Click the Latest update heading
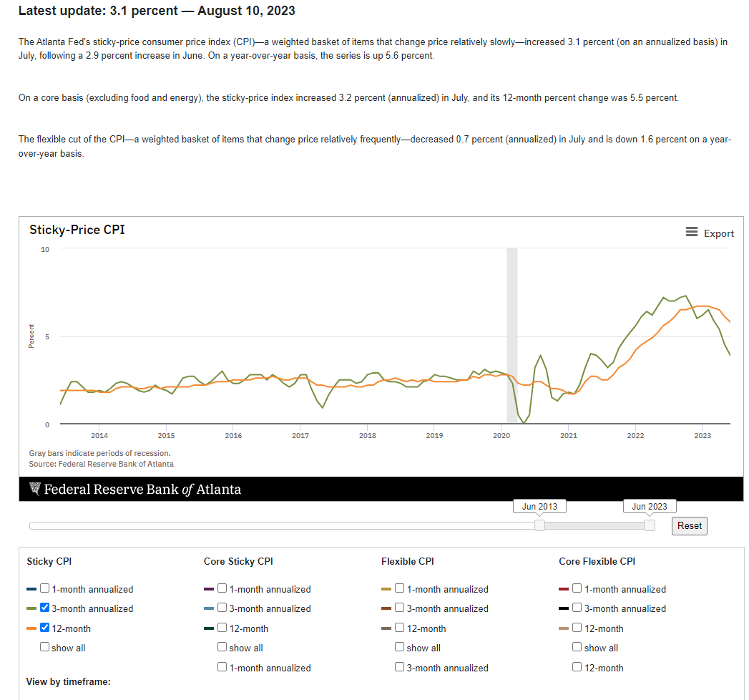Screen dimensions: 749x700 pyautogui.click(x=157, y=11)
